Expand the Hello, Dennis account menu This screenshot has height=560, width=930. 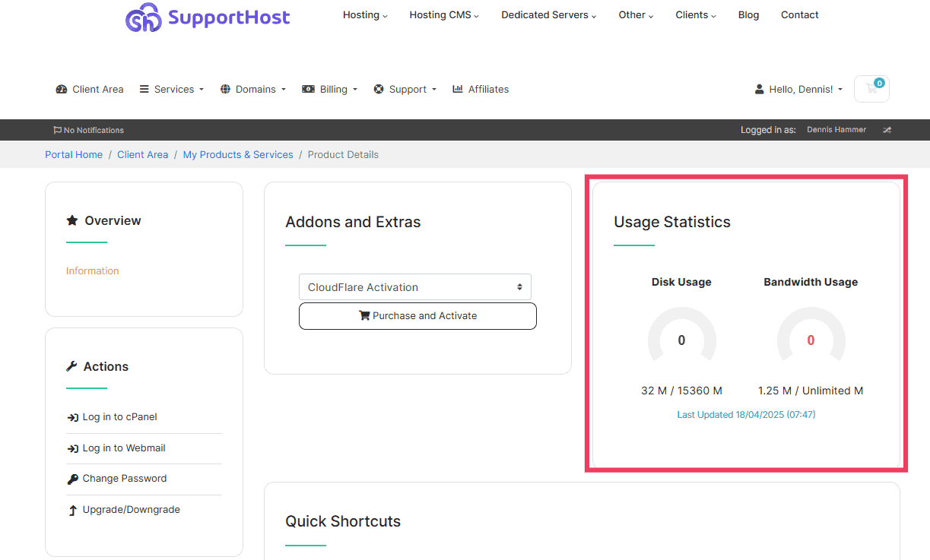pos(798,89)
